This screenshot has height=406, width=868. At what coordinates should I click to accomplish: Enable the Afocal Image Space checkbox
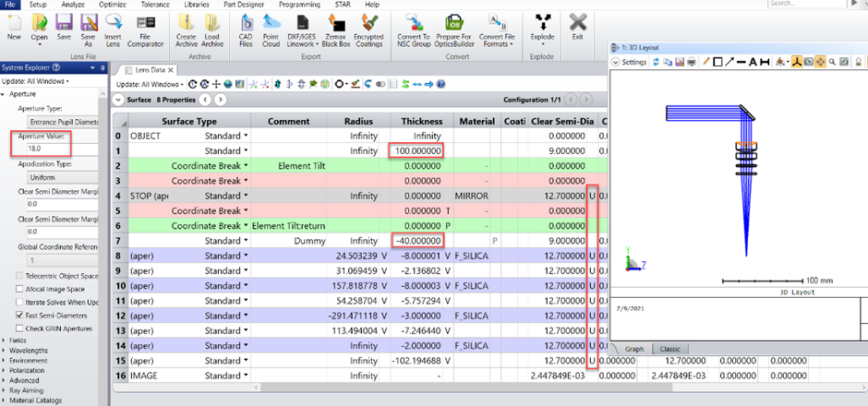21,287
